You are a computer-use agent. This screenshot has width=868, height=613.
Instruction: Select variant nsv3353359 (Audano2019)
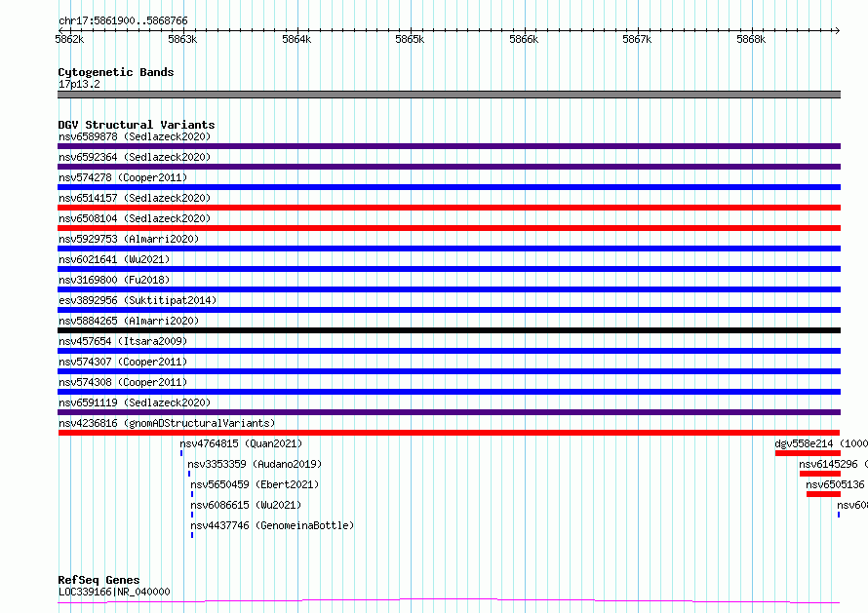pyautogui.click(x=255, y=464)
